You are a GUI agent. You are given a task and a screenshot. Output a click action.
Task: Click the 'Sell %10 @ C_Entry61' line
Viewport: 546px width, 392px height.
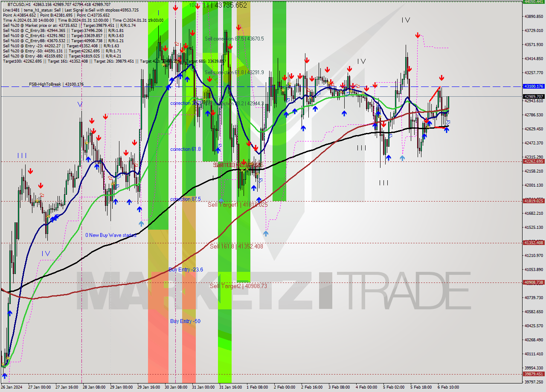(63, 36)
